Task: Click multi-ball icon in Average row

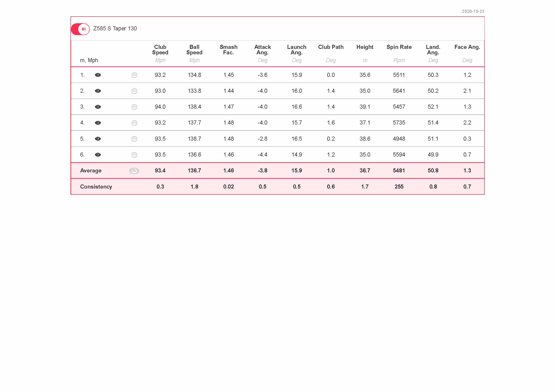Action: tap(134, 171)
